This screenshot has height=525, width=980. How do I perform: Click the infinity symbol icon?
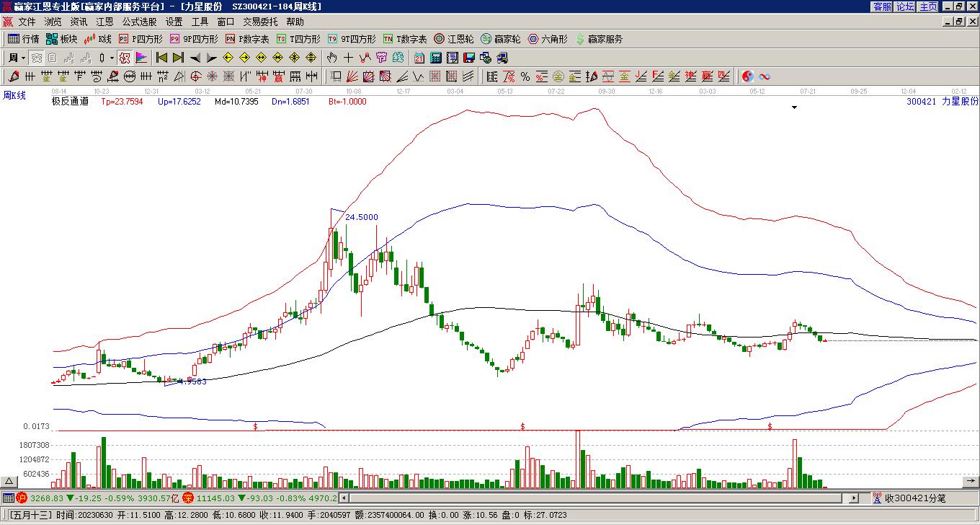coord(765,76)
